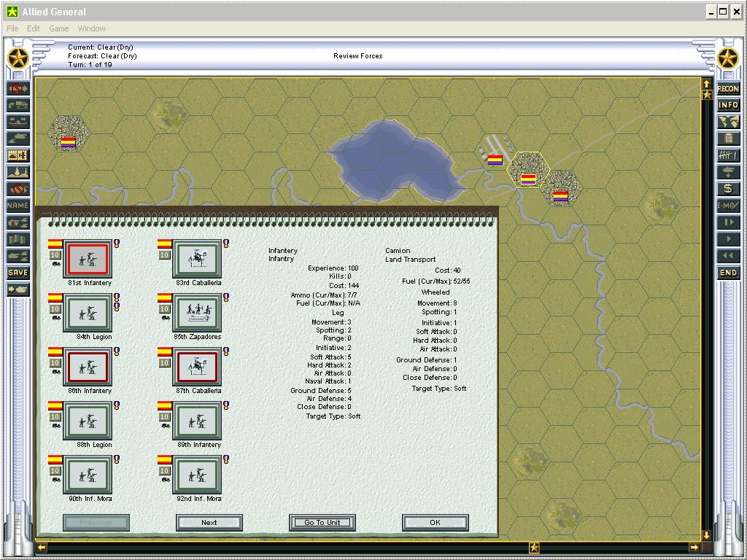This screenshot has height=560, width=747.
Task: Click the Allied General title bar icon
Action: tap(12, 12)
